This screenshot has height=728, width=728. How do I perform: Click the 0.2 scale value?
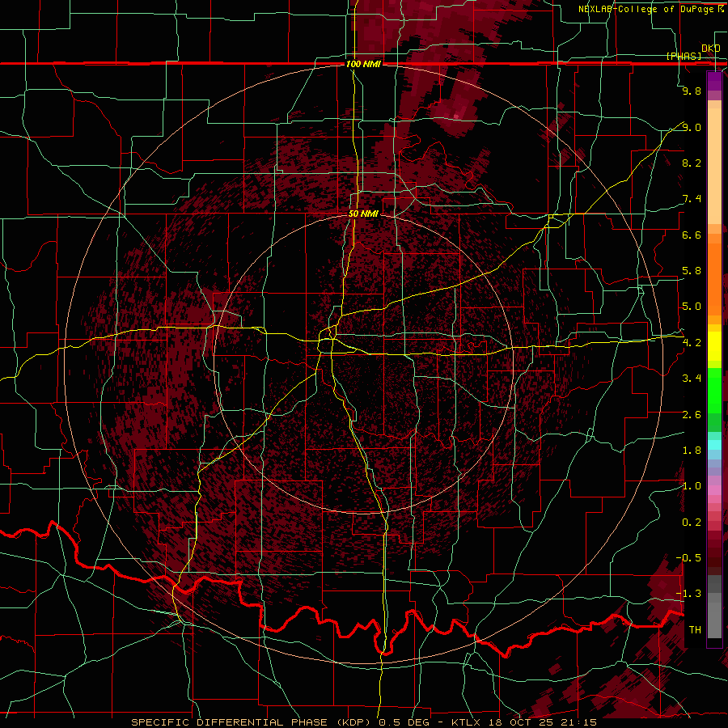coord(692,523)
